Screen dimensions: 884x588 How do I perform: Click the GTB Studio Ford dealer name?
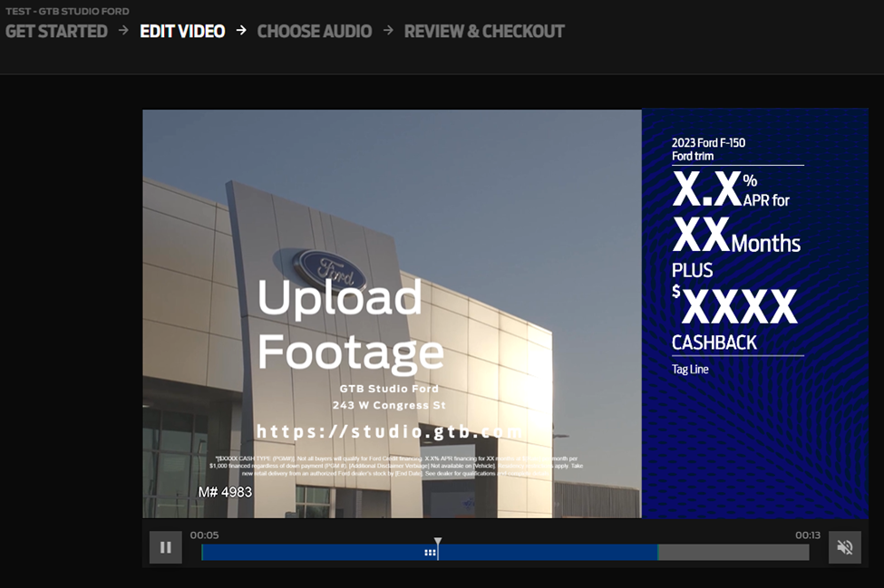click(389, 389)
